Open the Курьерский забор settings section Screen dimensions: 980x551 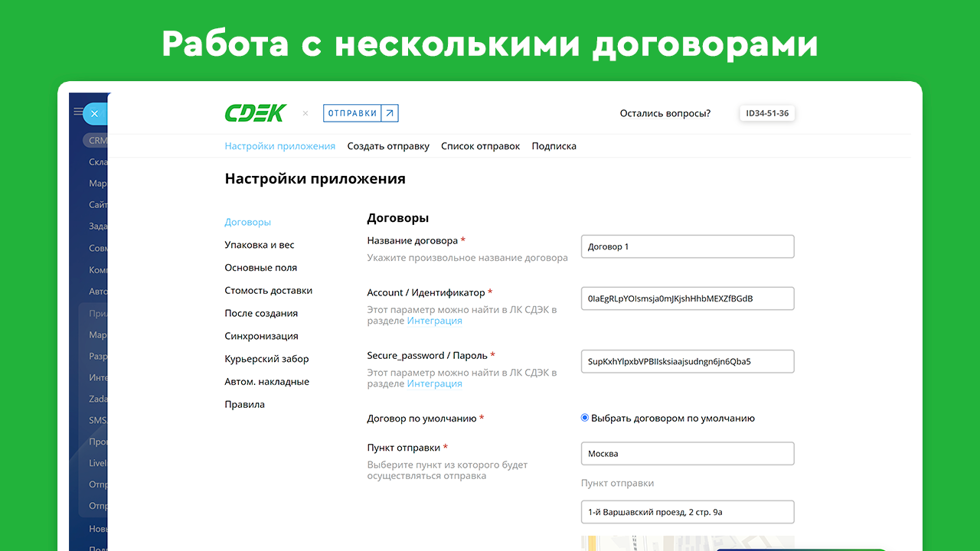coord(266,359)
